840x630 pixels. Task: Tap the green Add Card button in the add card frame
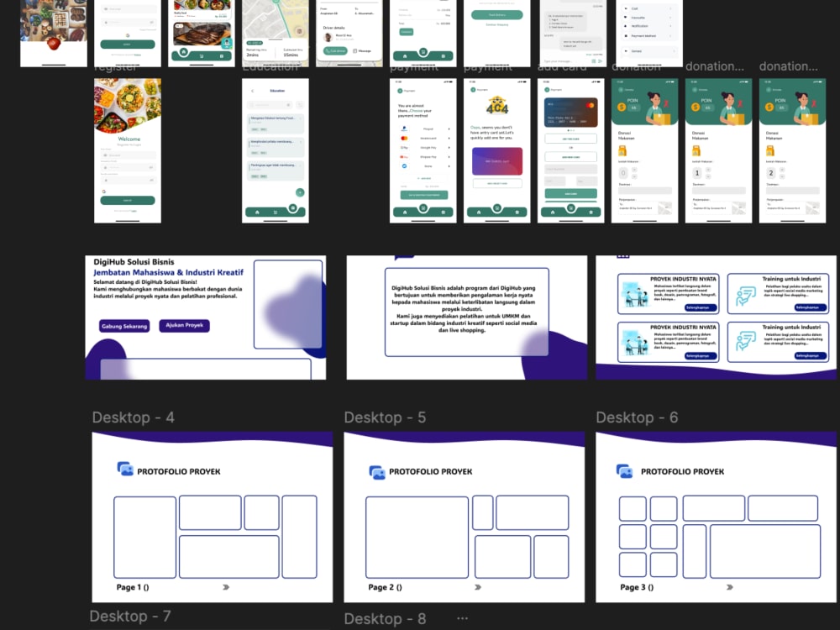(x=570, y=193)
